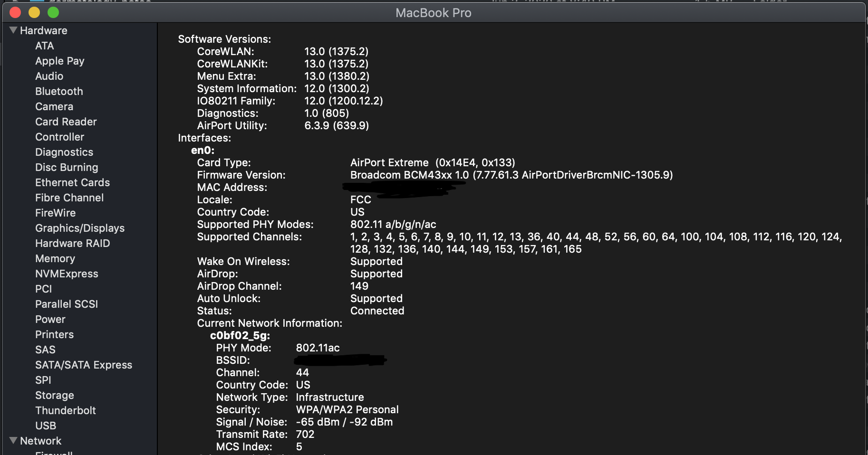The image size is (868, 455).
Task: Select Ethernet Cards entry
Action: [x=73, y=182]
